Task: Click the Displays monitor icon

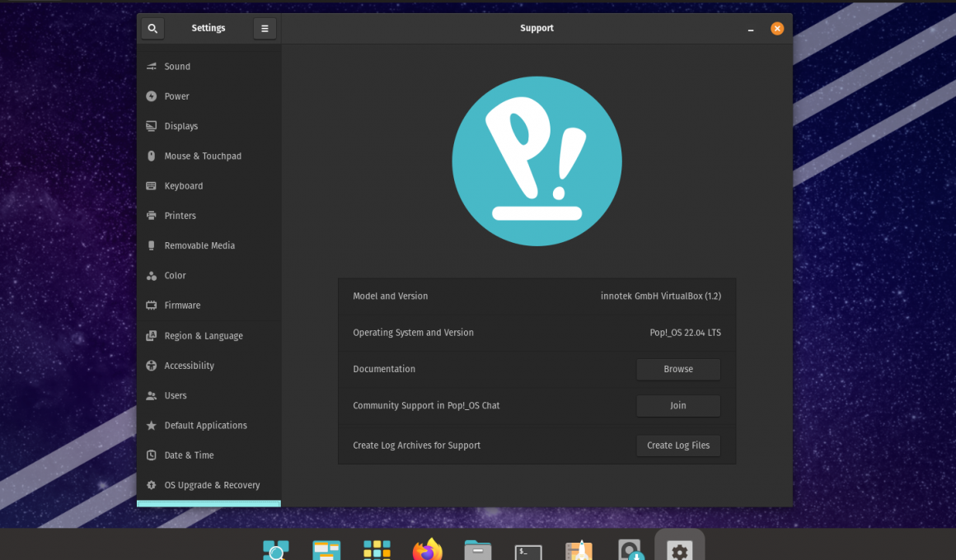Action: 152,126
